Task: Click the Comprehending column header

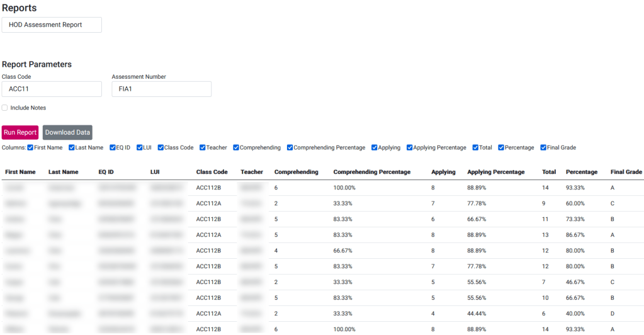Action: tap(296, 172)
